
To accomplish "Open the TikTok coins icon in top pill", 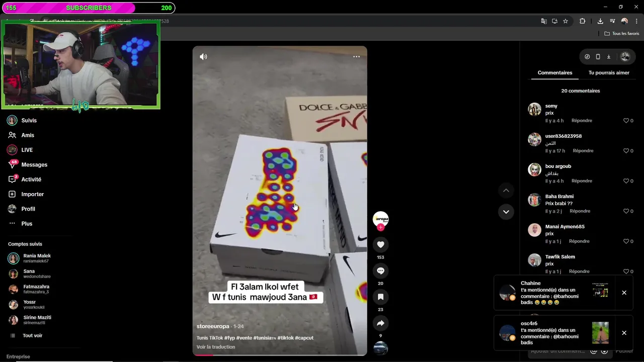I will pos(587,57).
